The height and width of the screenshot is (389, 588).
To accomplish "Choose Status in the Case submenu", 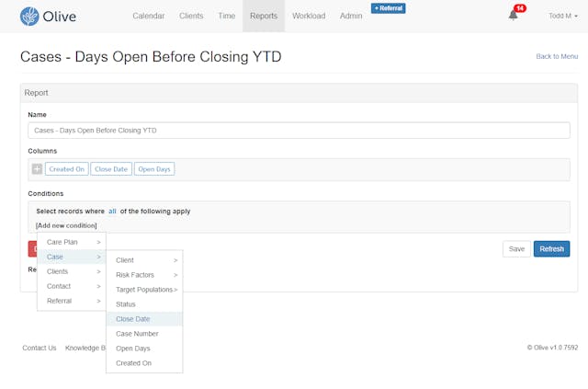I will [145, 304].
